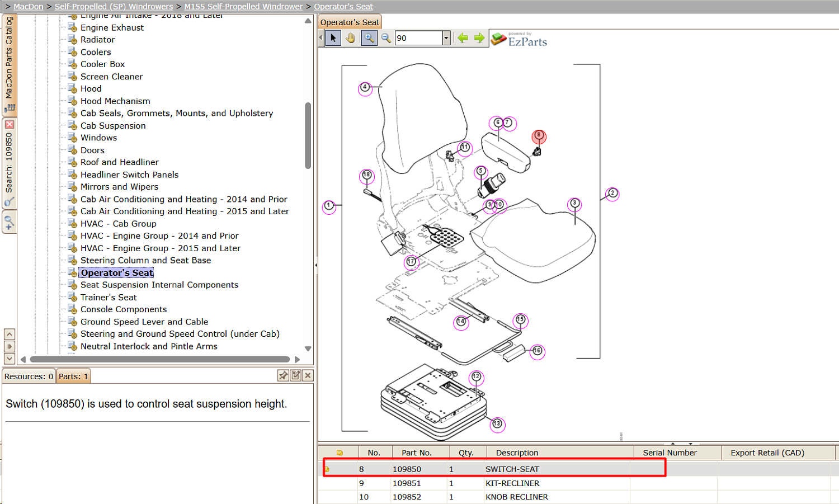839x504 pixels.
Task: Close the Search: 109850 side tab
Action: (10, 124)
